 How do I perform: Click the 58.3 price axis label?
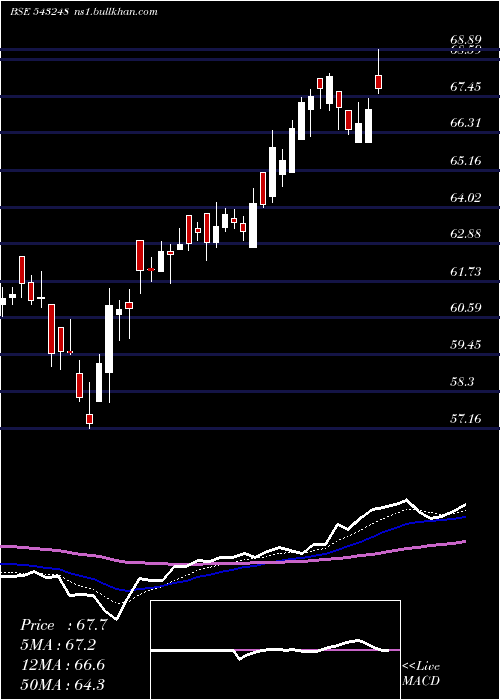(x=463, y=382)
